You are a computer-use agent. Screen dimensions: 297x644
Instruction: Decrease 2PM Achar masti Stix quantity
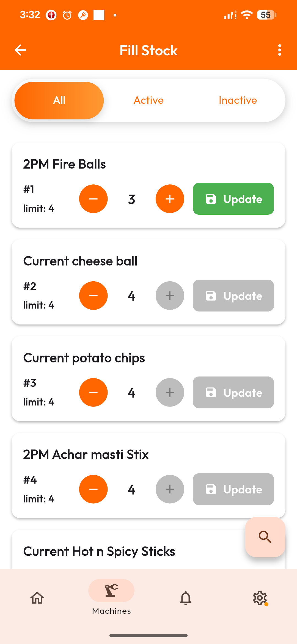click(x=93, y=489)
